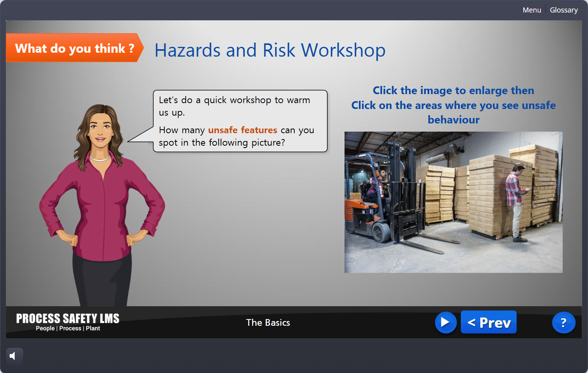Viewport: 588px width, 373px height.
Task: Click the 'People | Process | Plant' tagline
Action: (x=68, y=328)
